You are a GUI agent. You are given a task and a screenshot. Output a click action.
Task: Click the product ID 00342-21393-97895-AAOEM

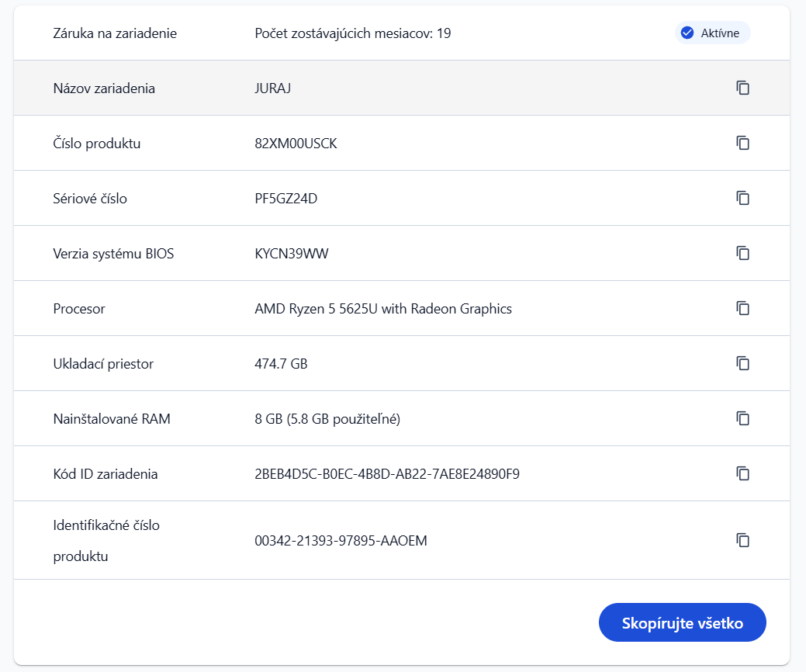(341, 541)
